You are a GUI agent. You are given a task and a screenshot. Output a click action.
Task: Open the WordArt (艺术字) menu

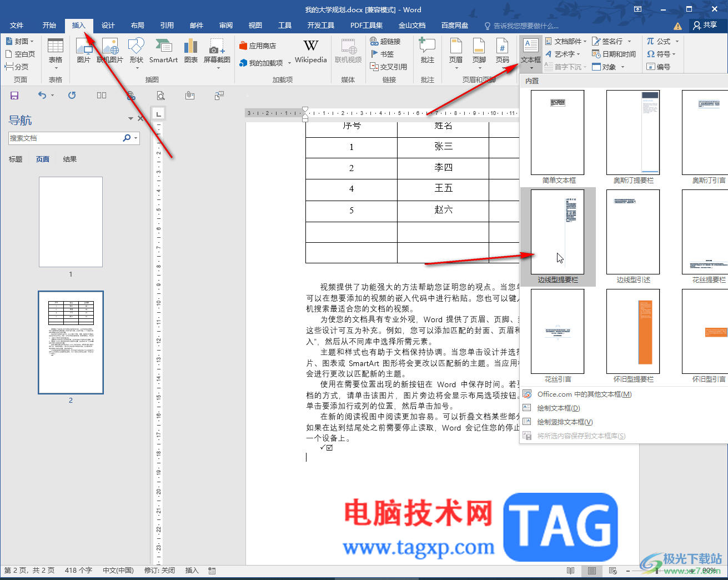(x=563, y=54)
